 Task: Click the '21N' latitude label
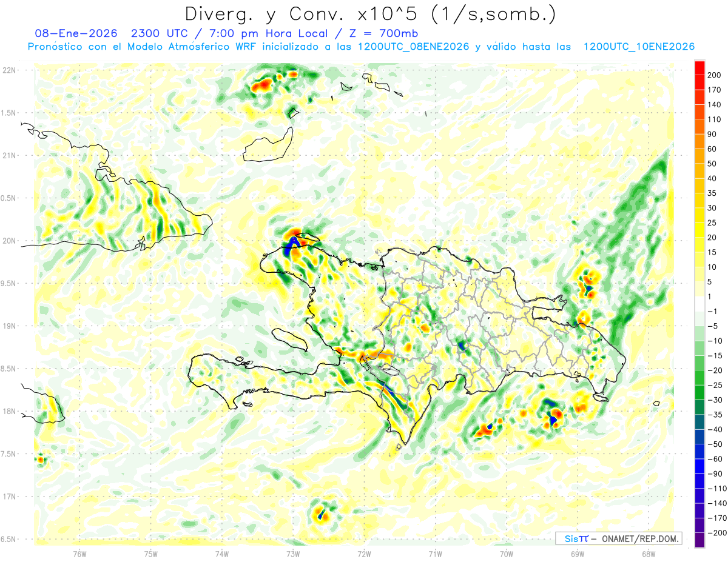9,155
